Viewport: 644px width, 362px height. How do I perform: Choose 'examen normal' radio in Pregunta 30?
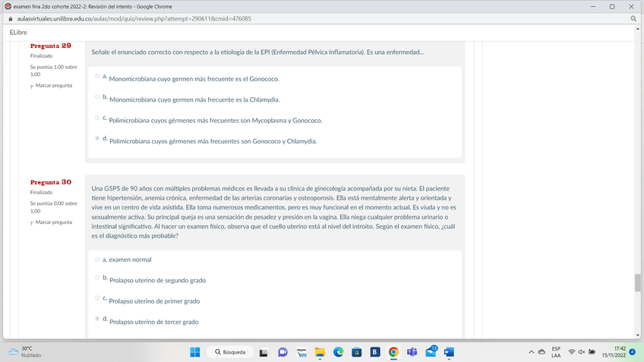tap(97, 260)
